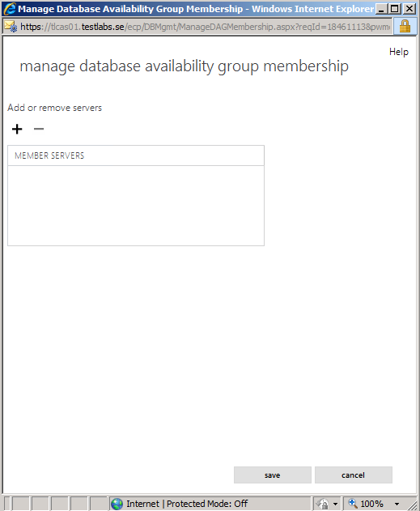Click the zoom magnifier icon
The height and width of the screenshot is (511, 420).
(x=353, y=504)
